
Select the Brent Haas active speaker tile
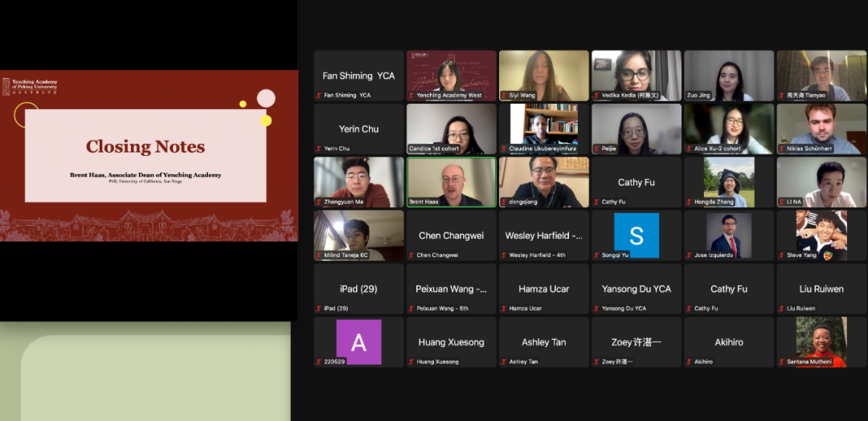point(451,182)
